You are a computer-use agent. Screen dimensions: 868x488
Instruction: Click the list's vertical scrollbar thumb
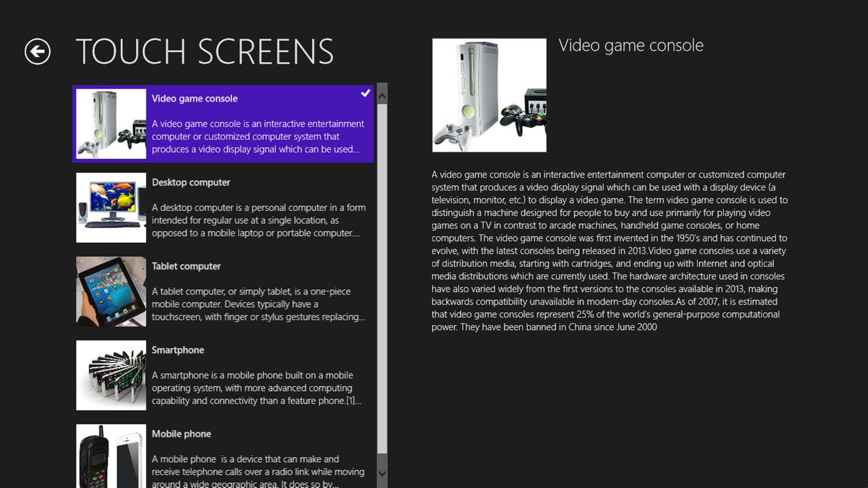coord(382,279)
